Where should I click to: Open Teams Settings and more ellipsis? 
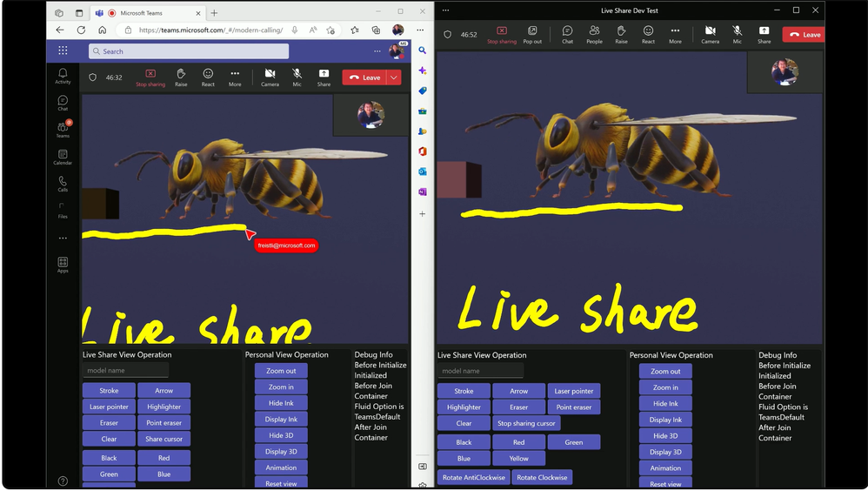click(x=377, y=51)
